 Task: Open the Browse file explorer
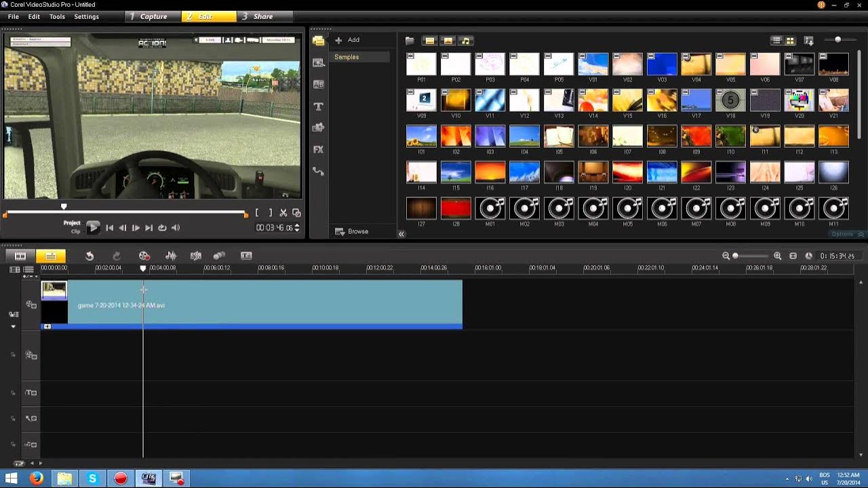352,232
